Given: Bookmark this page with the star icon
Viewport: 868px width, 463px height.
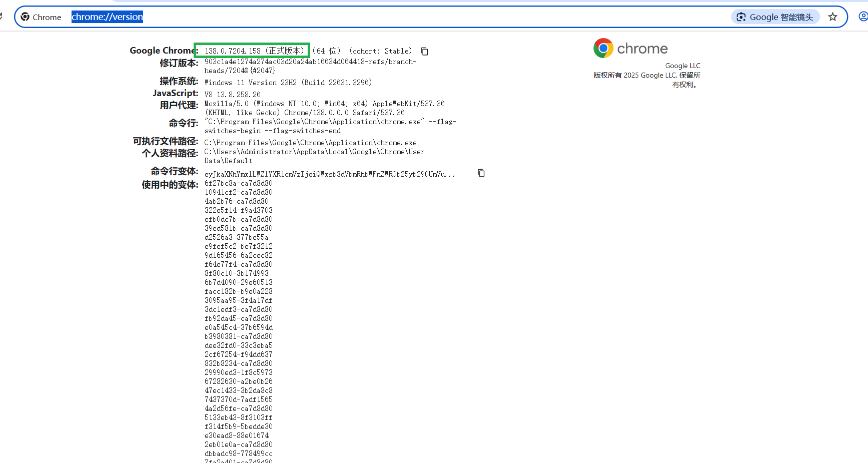Looking at the screenshot, I should pos(832,16).
